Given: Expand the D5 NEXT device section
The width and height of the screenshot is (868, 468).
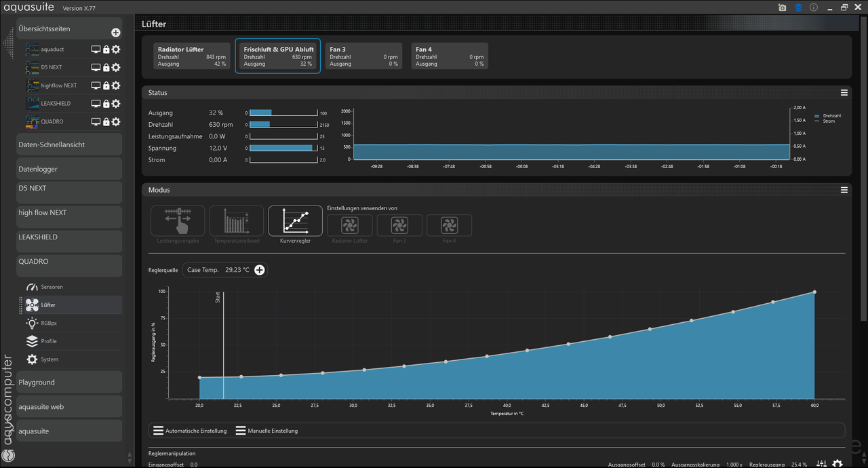Looking at the screenshot, I should (x=68, y=192).
